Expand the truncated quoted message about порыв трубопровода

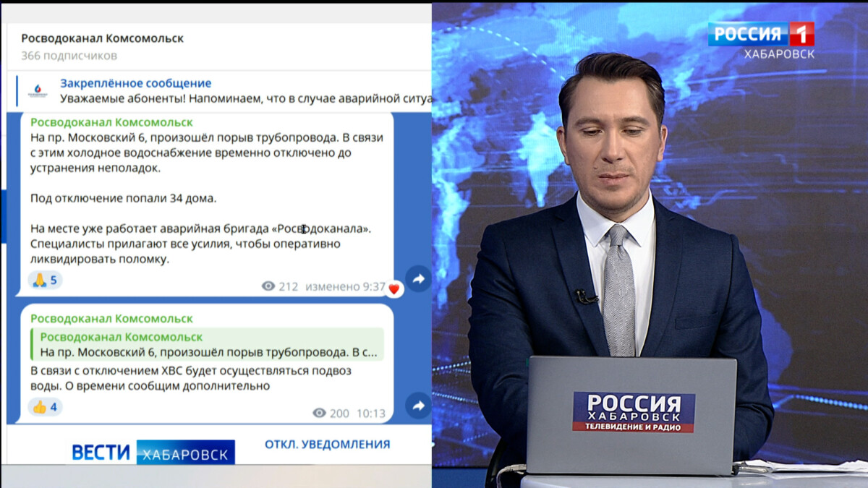tap(210, 351)
